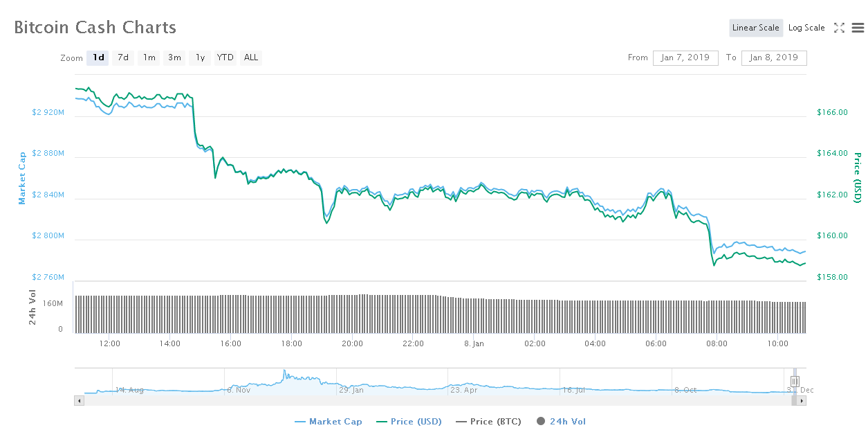The width and height of the screenshot is (868, 430).
Task: Choose the YTD zoom option
Action: (x=225, y=57)
